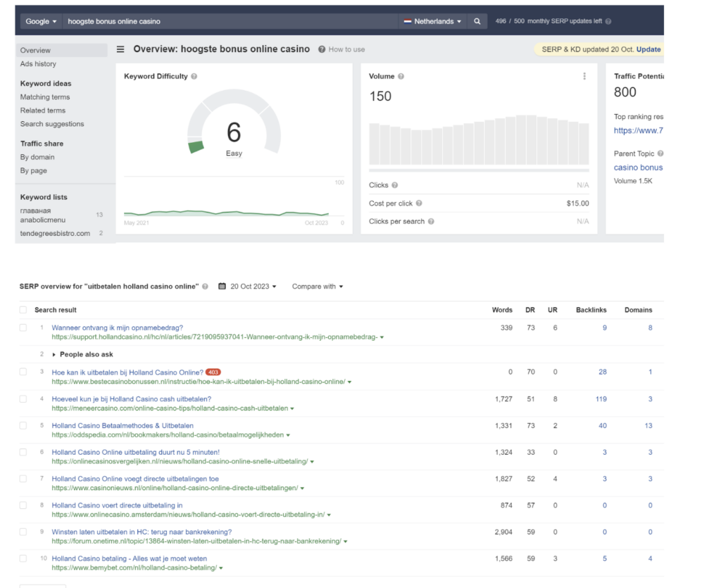Check the box for result 1
The width and height of the screenshot is (721, 588).
(x=23, y=327)
